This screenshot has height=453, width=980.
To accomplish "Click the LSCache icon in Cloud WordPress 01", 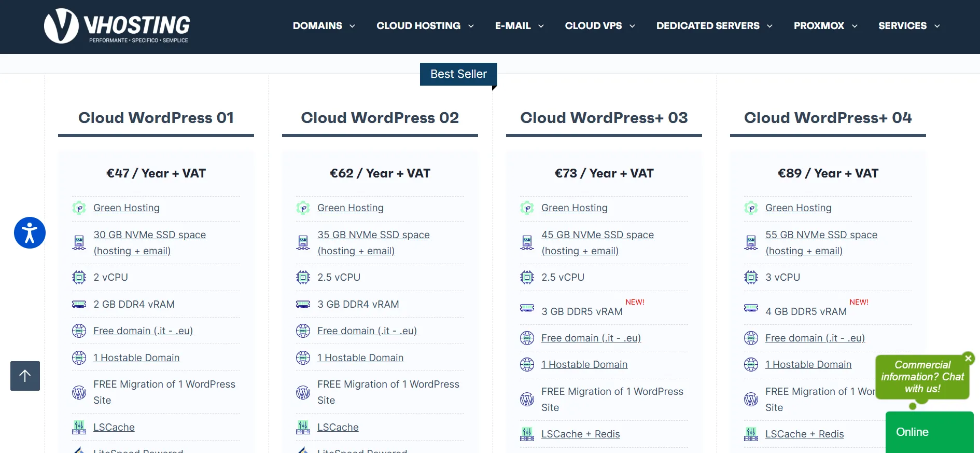I will (79, 427).
